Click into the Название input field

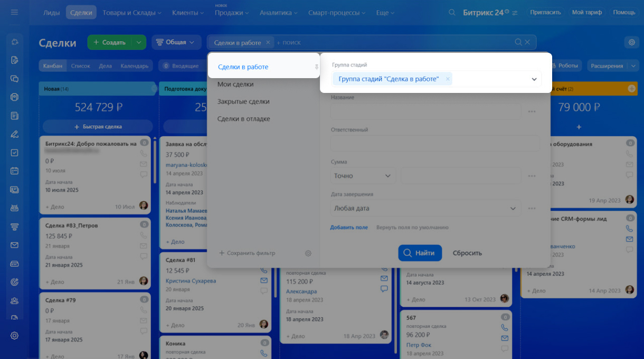coord(425,111)
